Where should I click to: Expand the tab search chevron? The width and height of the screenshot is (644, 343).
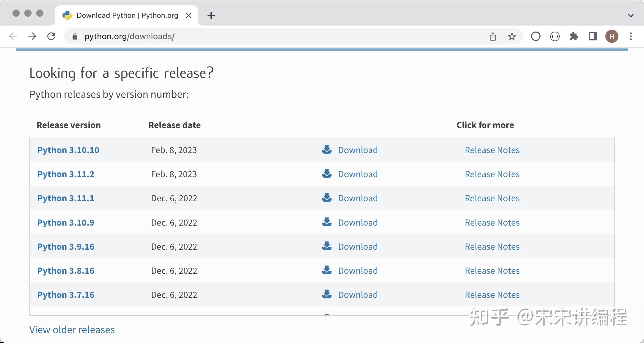(x=631, y=15)
